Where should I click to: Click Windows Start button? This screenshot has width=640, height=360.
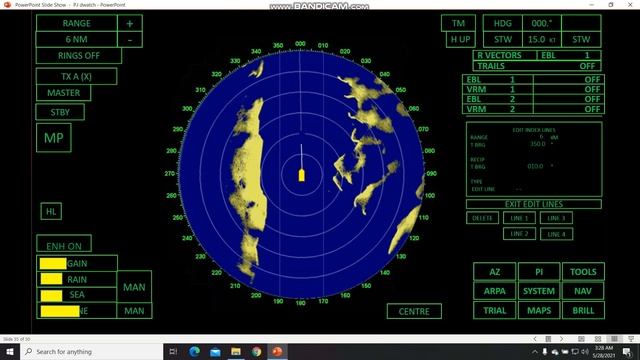coord(10,351)
